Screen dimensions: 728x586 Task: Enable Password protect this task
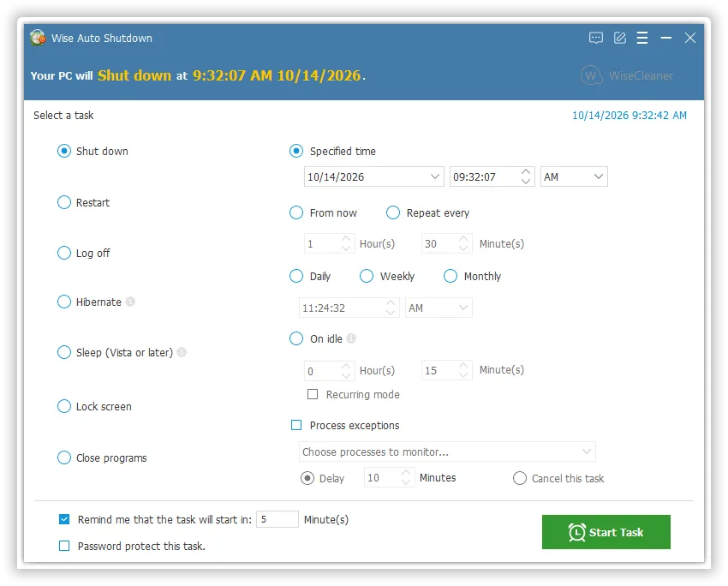coord(64,546)
